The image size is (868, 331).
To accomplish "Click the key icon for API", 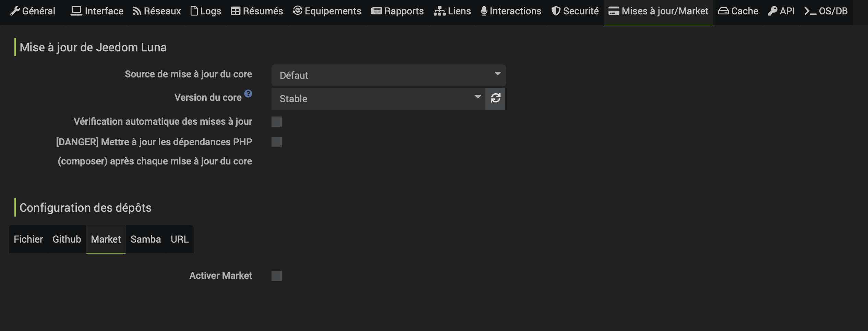I will pos(772,11).
